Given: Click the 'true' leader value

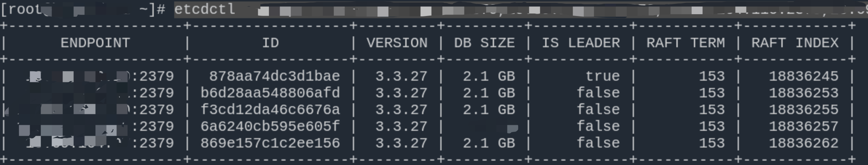Looking at the screenshot, I should point(602,76).
